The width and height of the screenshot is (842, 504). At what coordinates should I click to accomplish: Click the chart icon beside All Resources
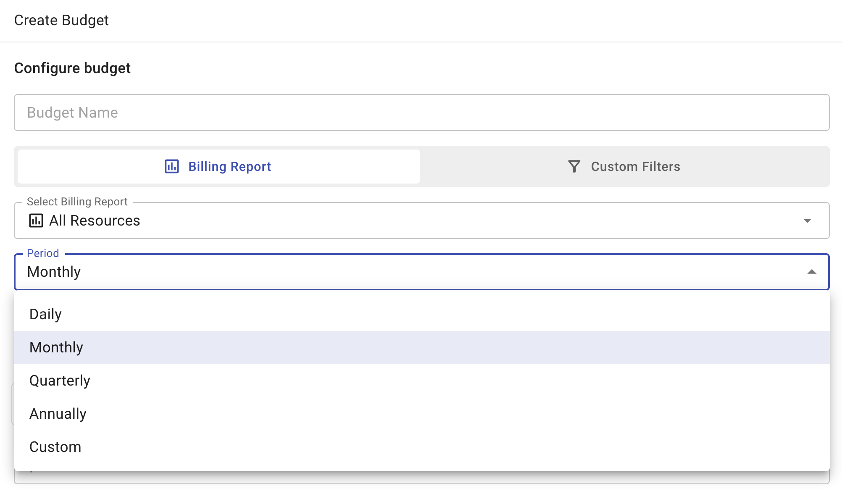[x=36, y=220]
